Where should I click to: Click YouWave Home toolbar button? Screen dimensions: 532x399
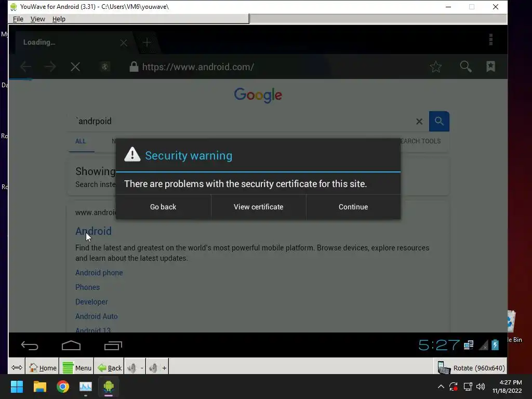tap(43, 368)
